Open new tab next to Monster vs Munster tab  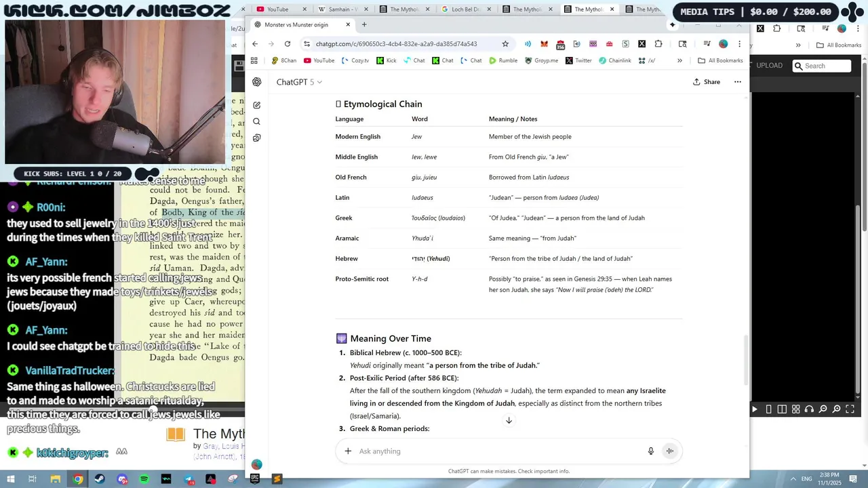pos(364,24)
